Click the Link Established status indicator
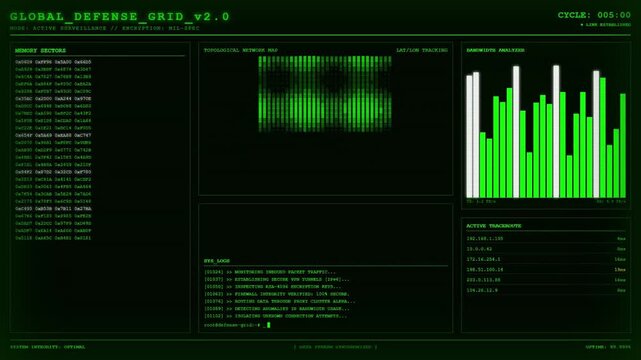This screenshot has width=641, height=360. point(605,25)
